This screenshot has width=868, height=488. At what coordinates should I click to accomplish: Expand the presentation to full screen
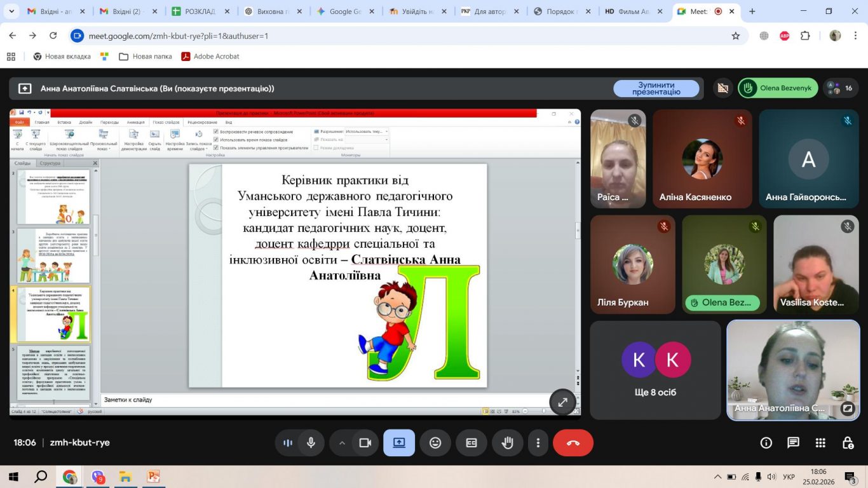562,402
